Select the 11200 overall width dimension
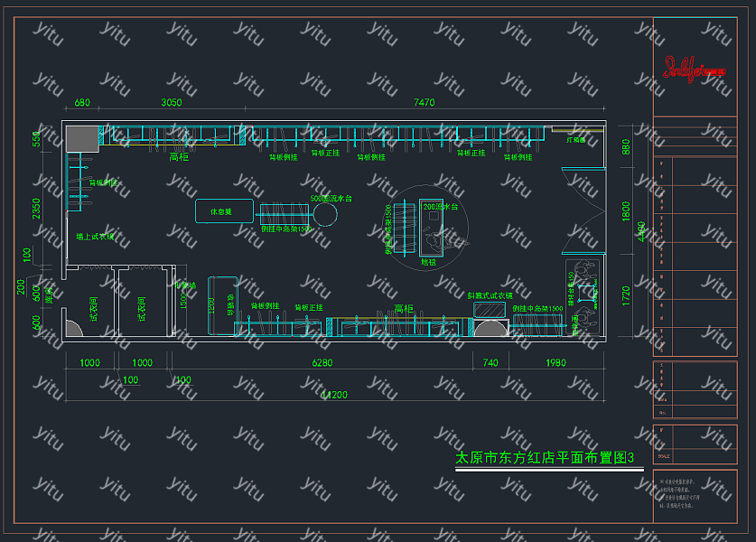 pos(335,395)
